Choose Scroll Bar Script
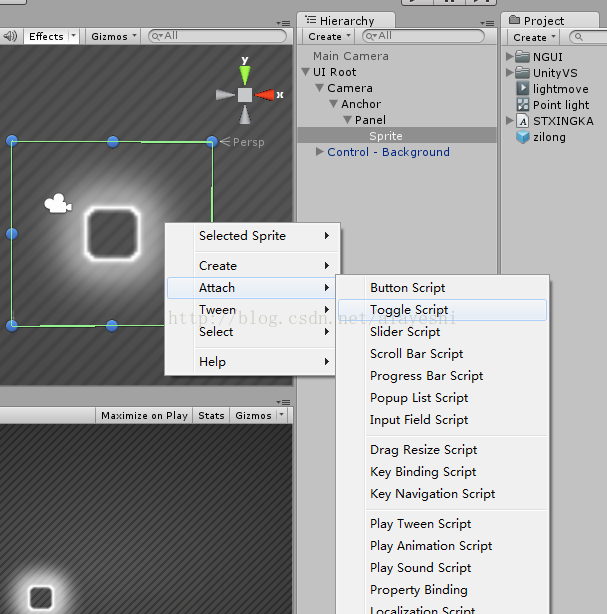This screenshot has height=614, width=607. click(443, 354)
